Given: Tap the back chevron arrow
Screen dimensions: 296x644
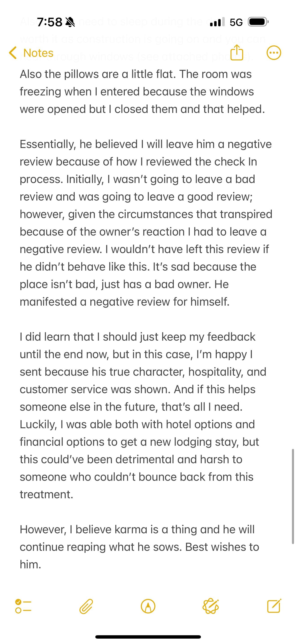Looking at the screenshot, I should click(x=13, y=53).
